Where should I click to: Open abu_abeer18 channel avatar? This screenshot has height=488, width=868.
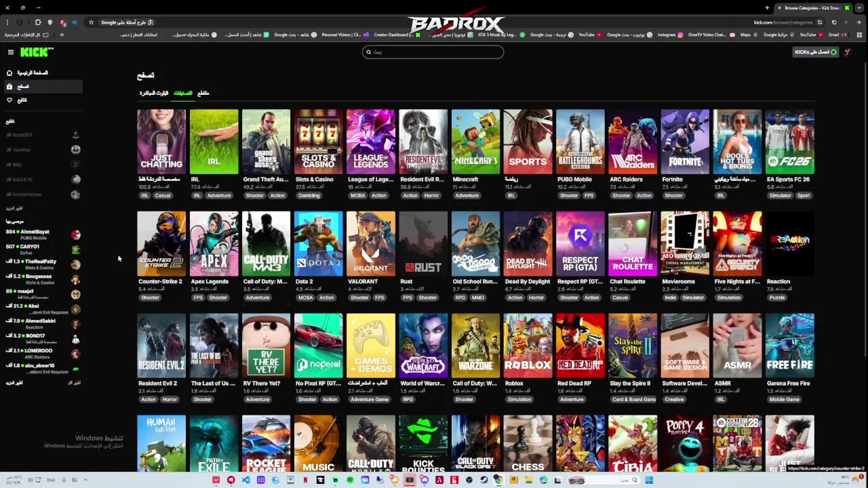click(75, 369)
